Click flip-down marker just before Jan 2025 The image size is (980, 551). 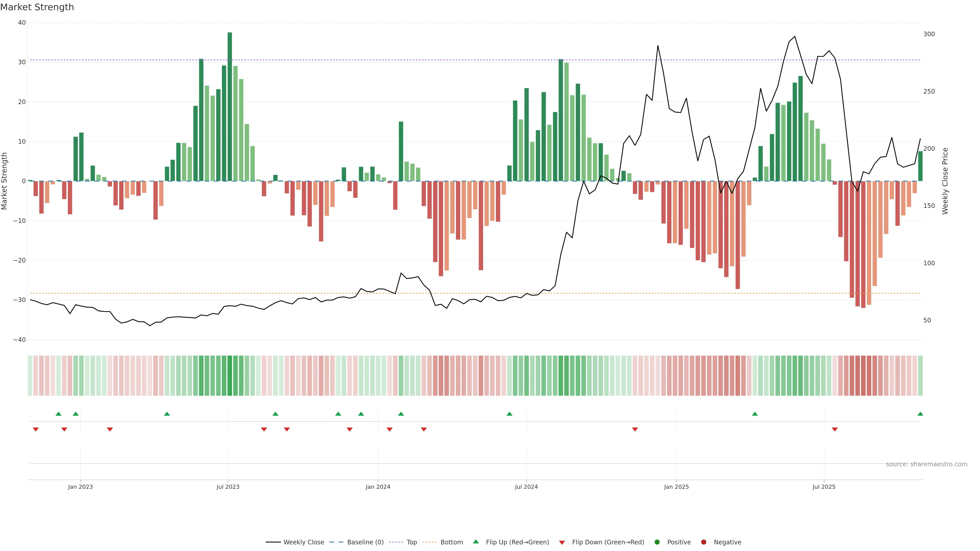click(635, 429)
